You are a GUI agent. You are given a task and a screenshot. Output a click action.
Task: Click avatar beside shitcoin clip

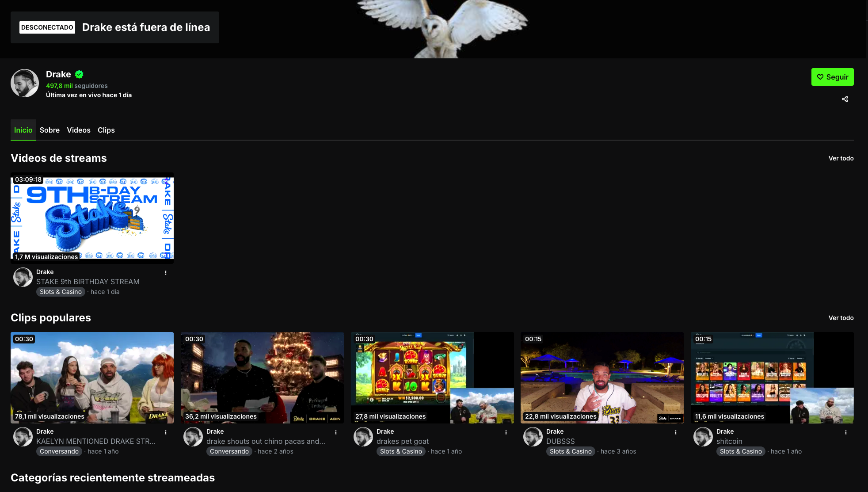point(703,437)
